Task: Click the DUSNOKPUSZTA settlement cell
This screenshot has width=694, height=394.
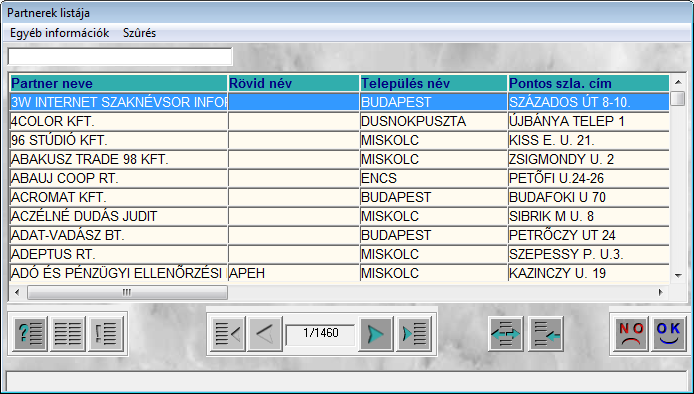Action: tap(434, 121)
